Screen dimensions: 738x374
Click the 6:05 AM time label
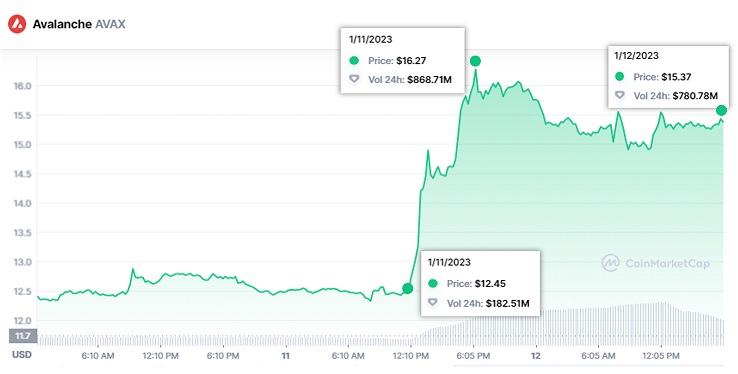click(598, 356)
